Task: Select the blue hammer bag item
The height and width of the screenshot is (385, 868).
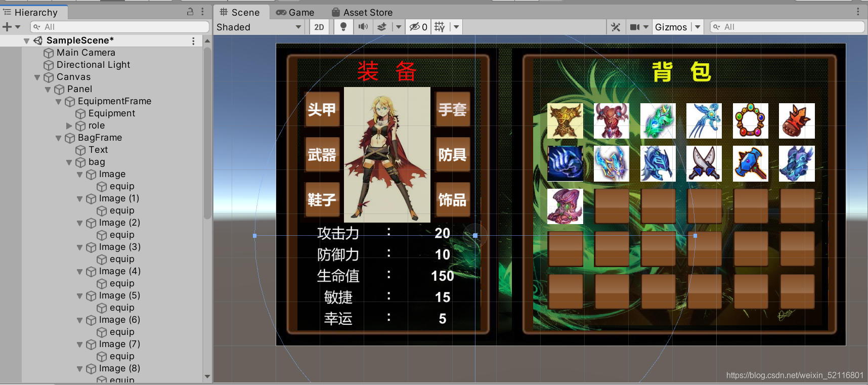Action: [x=751, y=164]
